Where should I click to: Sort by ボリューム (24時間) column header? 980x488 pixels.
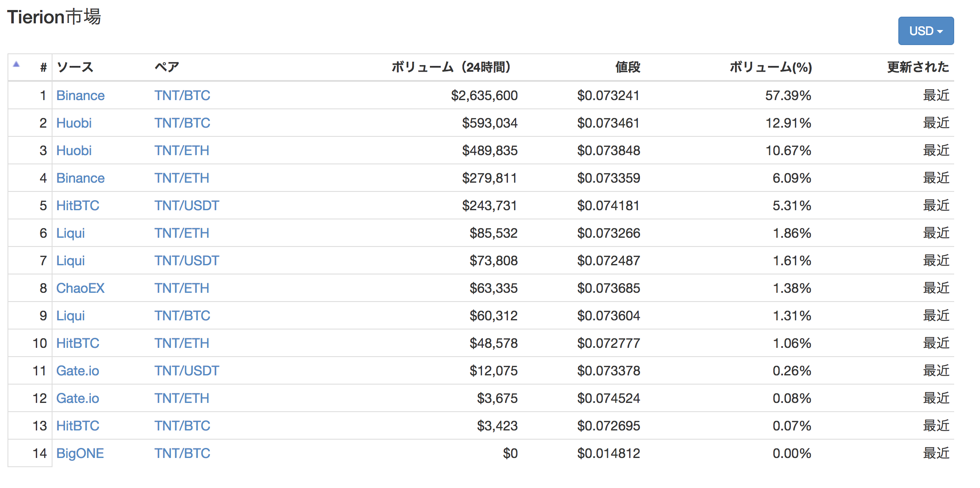452,67
